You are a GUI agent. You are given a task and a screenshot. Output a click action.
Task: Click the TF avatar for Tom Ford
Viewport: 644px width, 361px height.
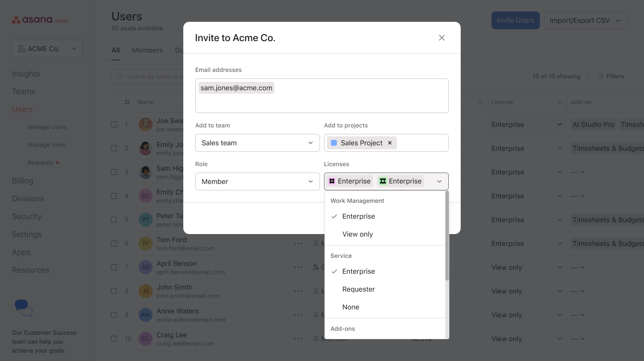(146, 243)
